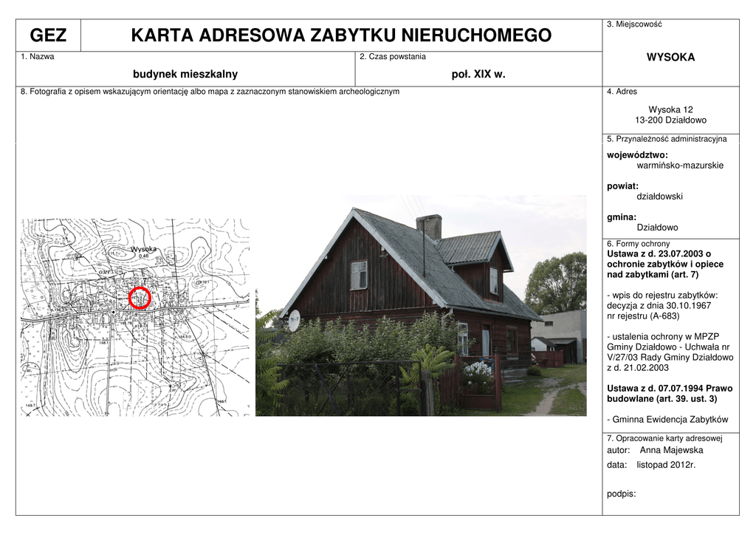Click the powiat value "działdowski"
This screenshot has width=756, height=535.
point(659,197)
